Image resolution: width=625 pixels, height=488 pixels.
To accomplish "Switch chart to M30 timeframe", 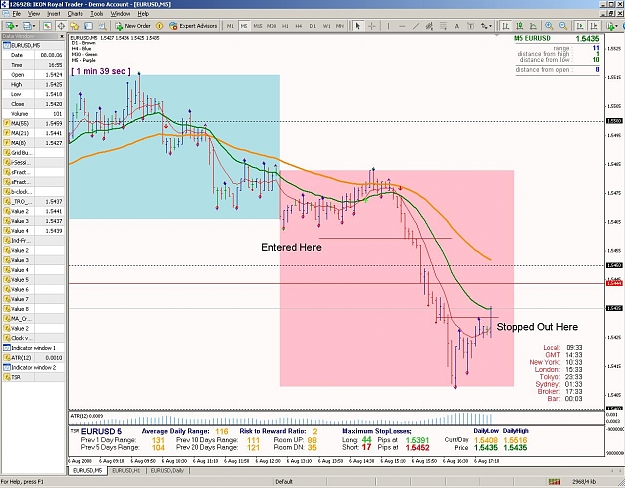I will (x=271, y=26).
